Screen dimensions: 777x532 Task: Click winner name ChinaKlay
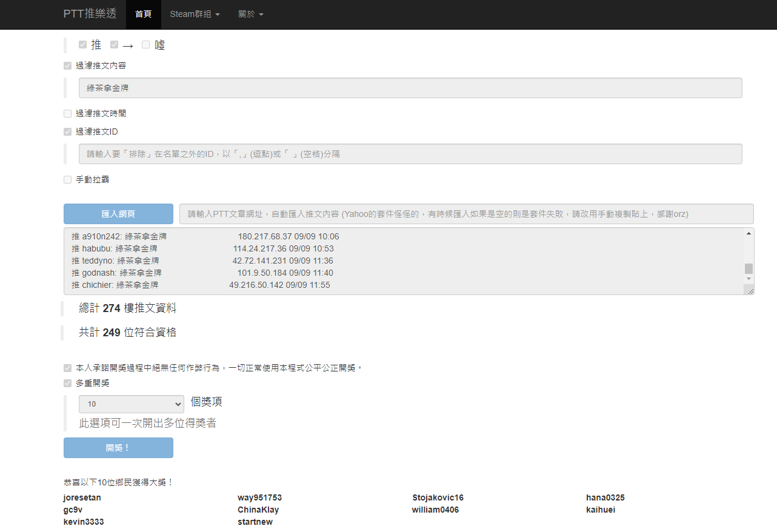coord(258,510)
